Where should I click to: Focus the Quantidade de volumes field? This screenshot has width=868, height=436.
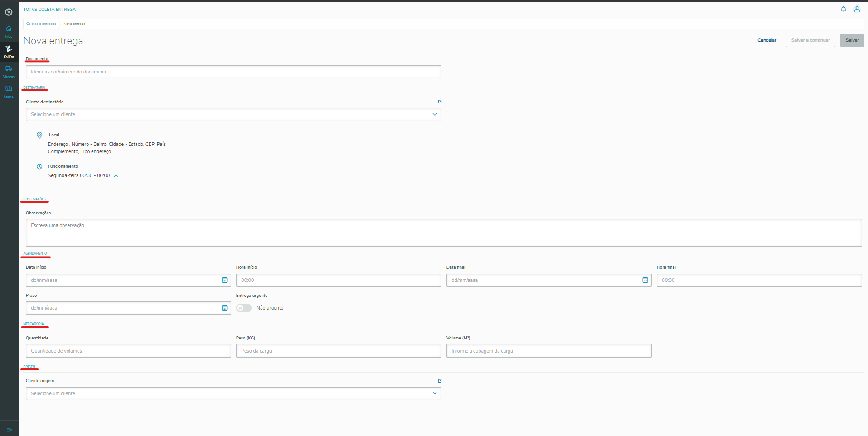(x=128, y=351)
